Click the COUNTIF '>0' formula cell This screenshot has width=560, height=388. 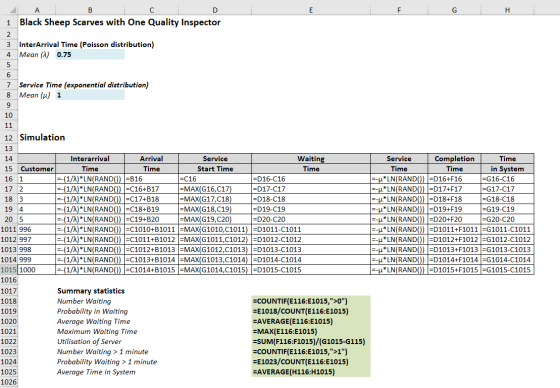[x=311, y=301]
